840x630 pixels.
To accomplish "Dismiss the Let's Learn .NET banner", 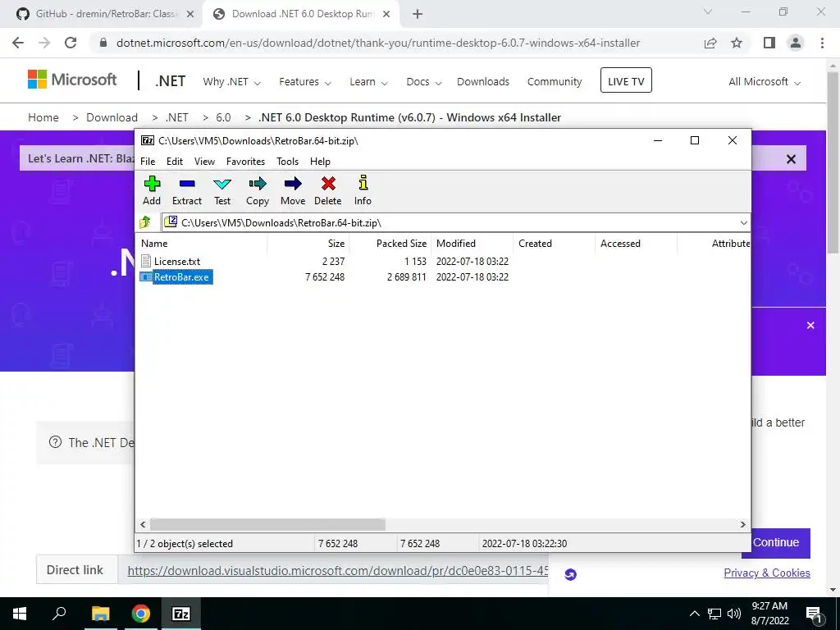I will click(x=791, y=159).
